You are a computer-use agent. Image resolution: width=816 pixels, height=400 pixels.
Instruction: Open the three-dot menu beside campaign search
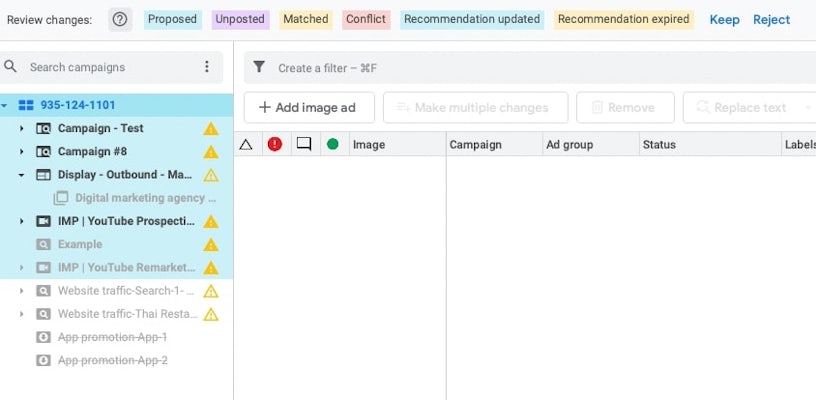(x=207, y=67)
